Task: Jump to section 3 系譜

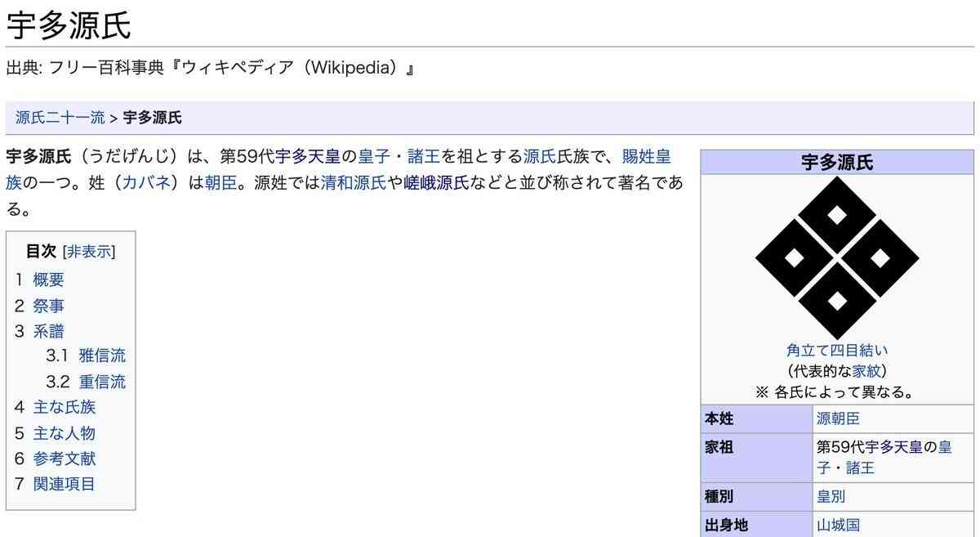Action: [48, 331]
